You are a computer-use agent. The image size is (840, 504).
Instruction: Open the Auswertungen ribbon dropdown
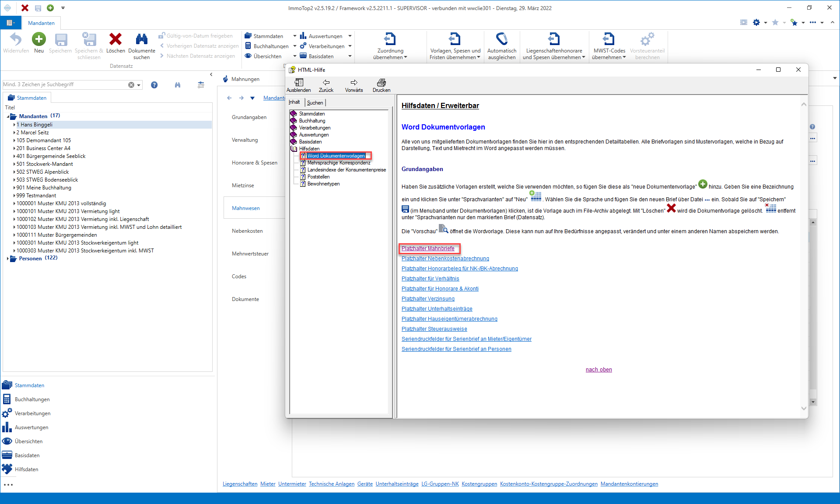click(x=350, y=36)
